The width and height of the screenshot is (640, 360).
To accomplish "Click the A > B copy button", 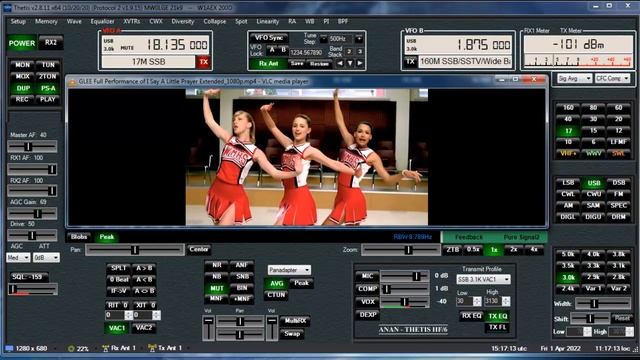I will click(144, 268).
